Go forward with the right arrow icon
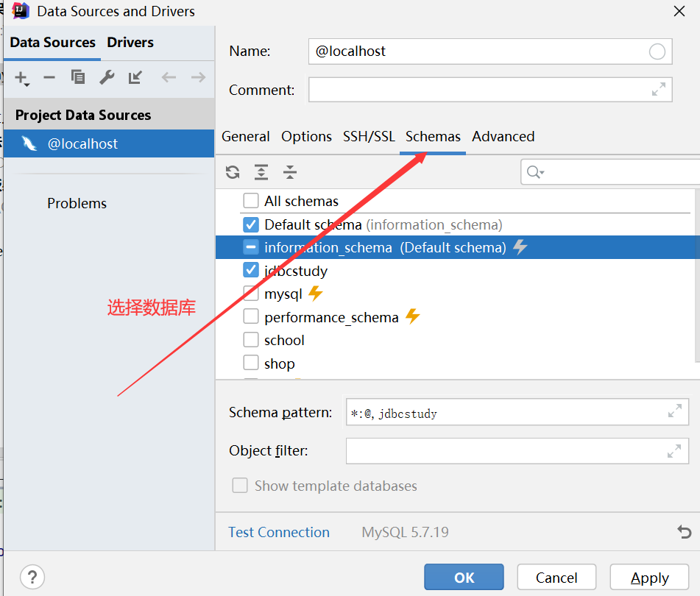700x596 pixels. pos(198,77)
